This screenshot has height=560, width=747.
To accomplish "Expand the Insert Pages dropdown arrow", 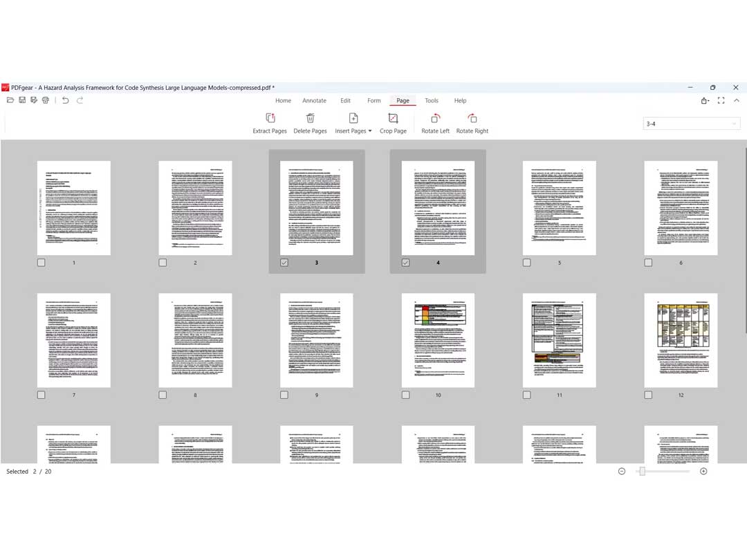I will coord(370,131).
